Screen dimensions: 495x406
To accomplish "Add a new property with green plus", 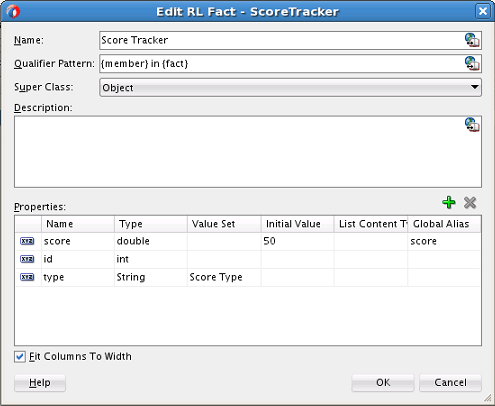I will click(449, 202).
